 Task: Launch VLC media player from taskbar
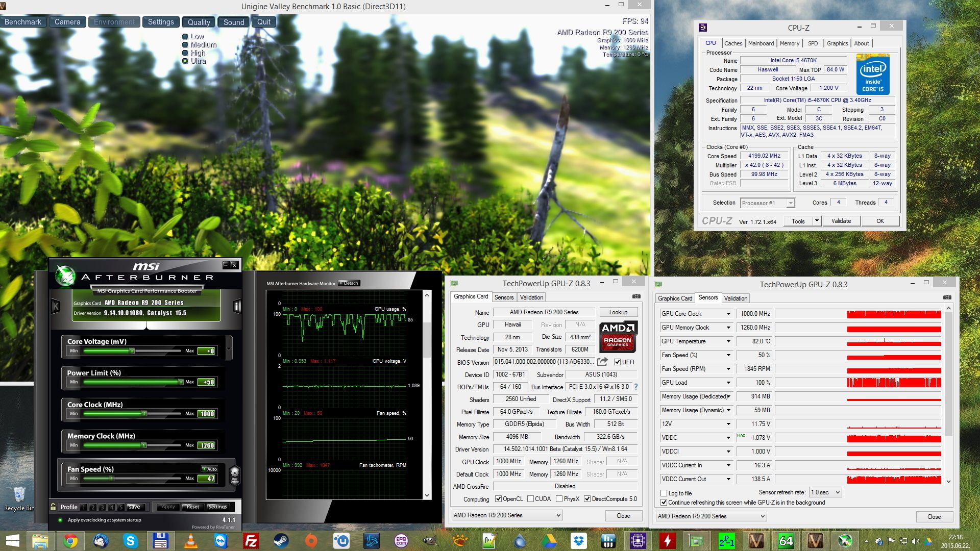coord(191,541)
